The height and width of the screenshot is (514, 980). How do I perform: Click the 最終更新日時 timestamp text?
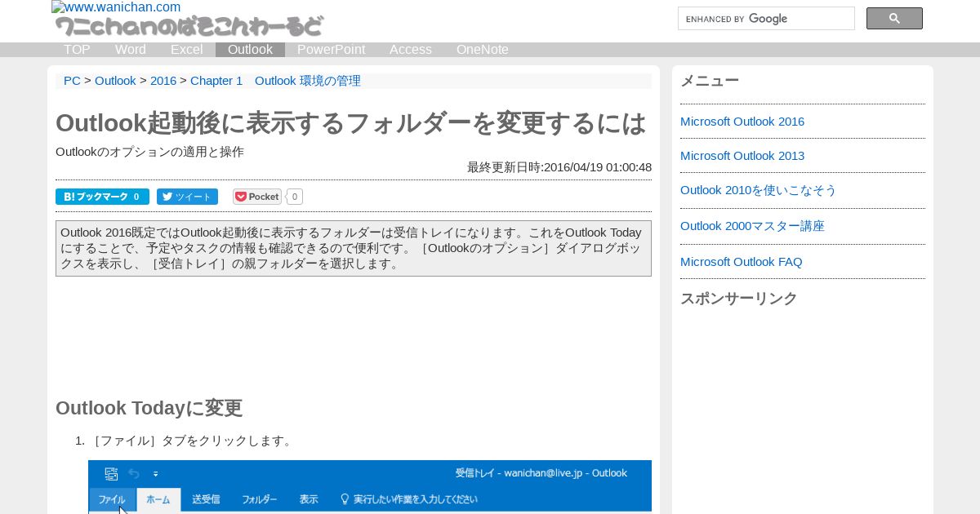(x=559, y=167)
